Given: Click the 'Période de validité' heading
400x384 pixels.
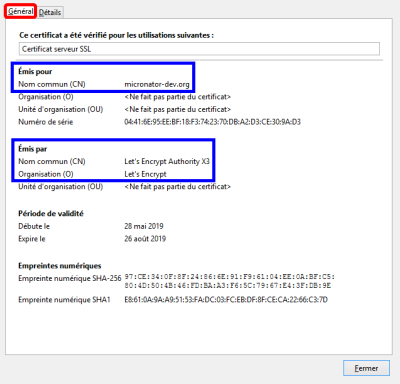Looking at the screenshot, I should [x=51, y=213].
